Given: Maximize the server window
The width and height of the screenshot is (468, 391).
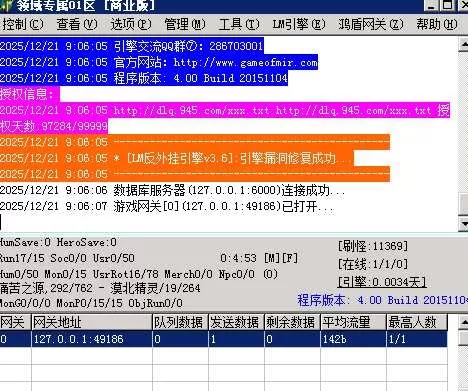Looking at the screenshot, I should [447, 5].
